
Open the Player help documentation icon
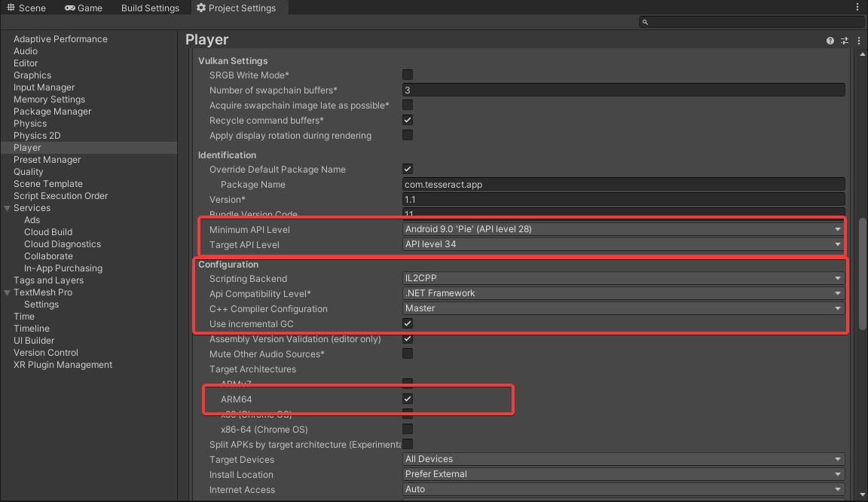[830, 41]
